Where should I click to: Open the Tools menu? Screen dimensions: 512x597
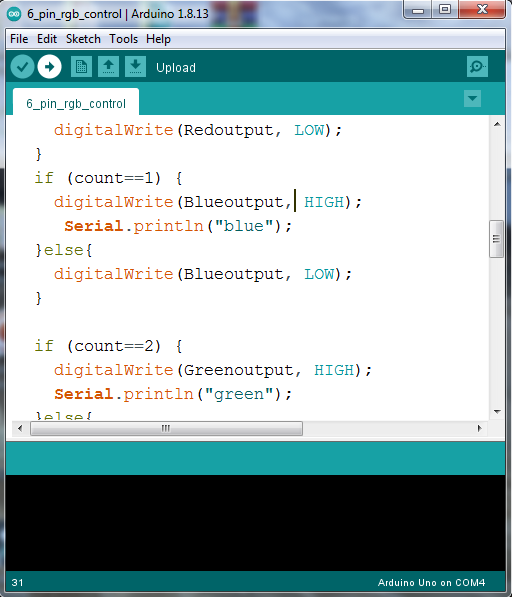124,39
